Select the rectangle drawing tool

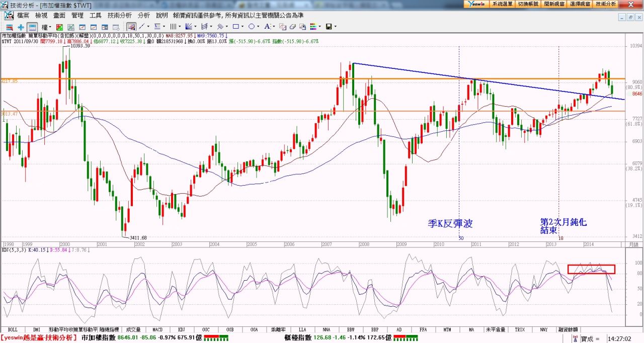pos(235,27)
